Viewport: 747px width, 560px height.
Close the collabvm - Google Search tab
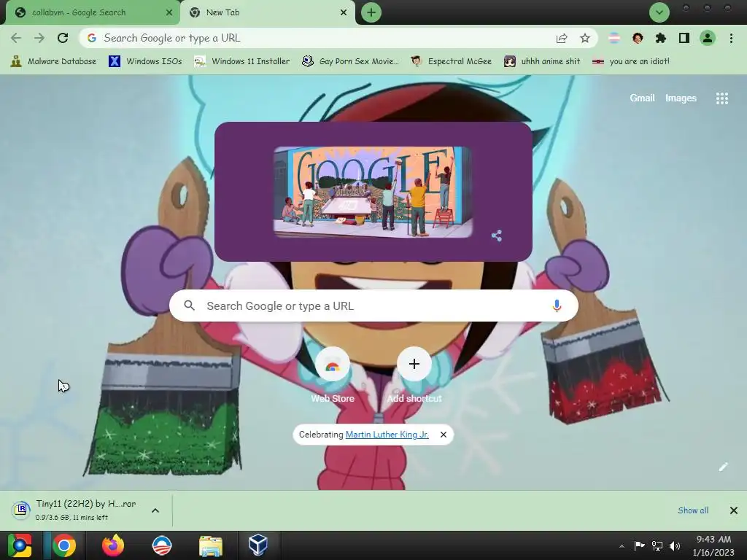pos(169,13)
